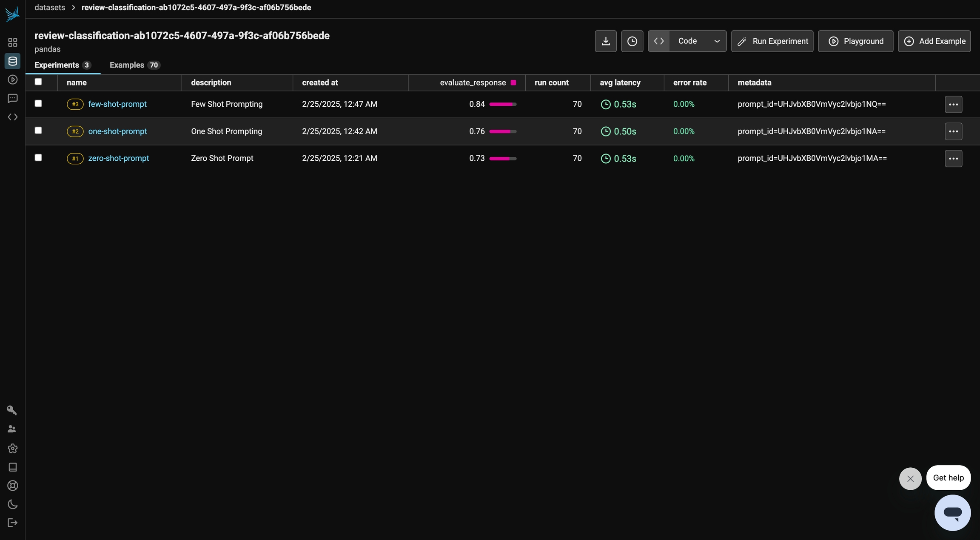Open the Datasets icon in sidebar
This screenshot has height=540, width=980.
tap(12, 61)
